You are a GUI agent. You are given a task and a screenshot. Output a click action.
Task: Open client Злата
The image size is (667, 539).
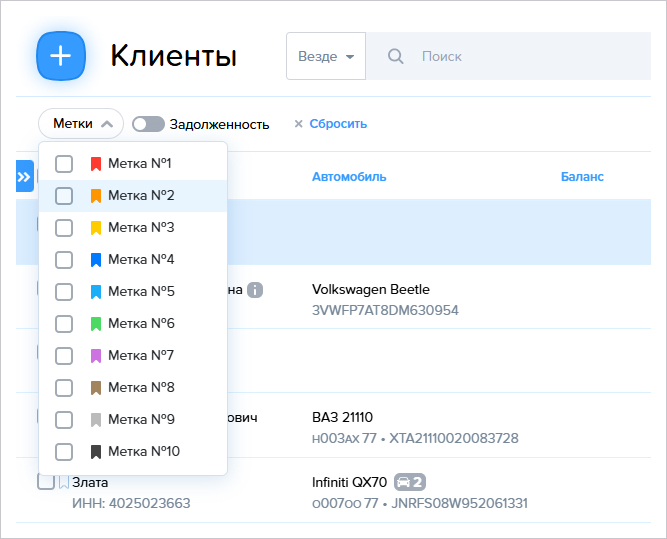pyautogui.click(x=90, y=482)
